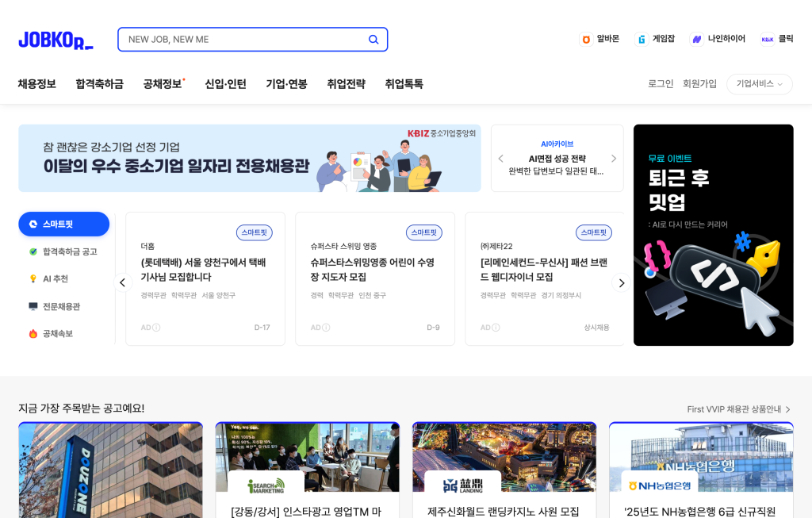The height and width of the screenshot is (518, 812).
Task: Advance the AI아카이브 carousel to next
Action: [613, 159]
